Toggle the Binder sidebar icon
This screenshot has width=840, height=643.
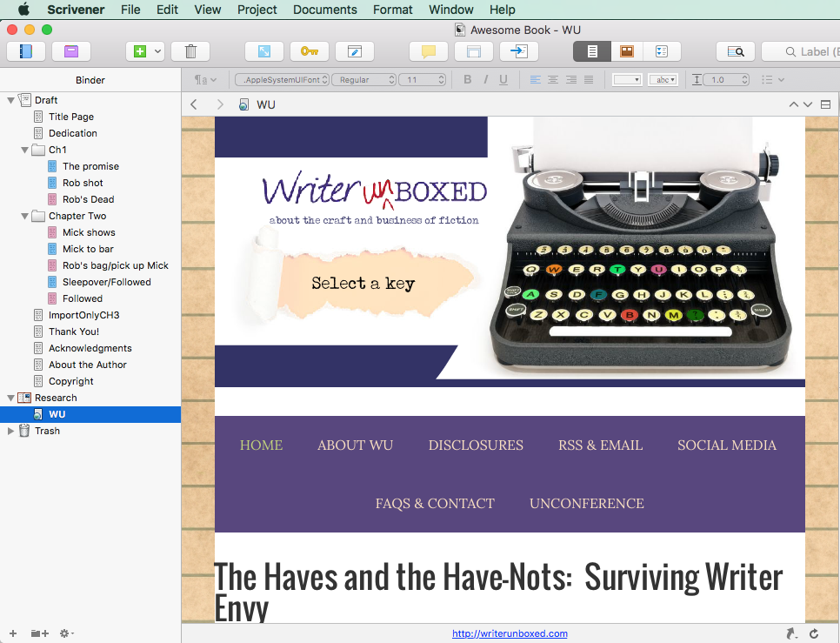pos(26,51)
